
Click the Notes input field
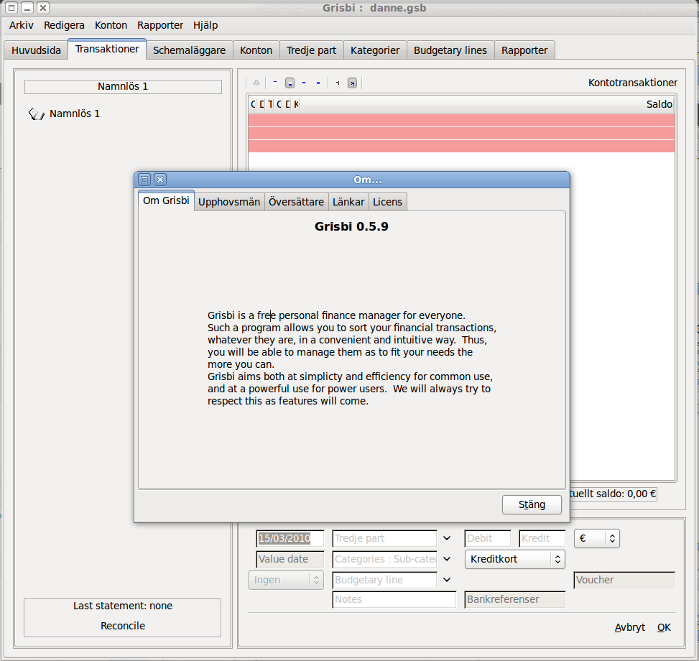(394, 599)
